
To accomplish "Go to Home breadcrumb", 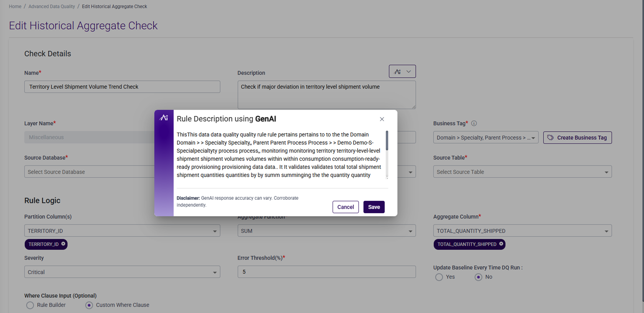I will tap(15, 6).
